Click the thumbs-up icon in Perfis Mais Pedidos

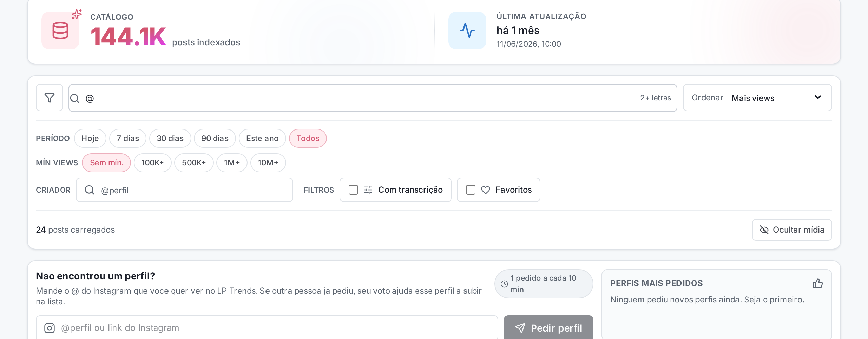pos(817,283)
